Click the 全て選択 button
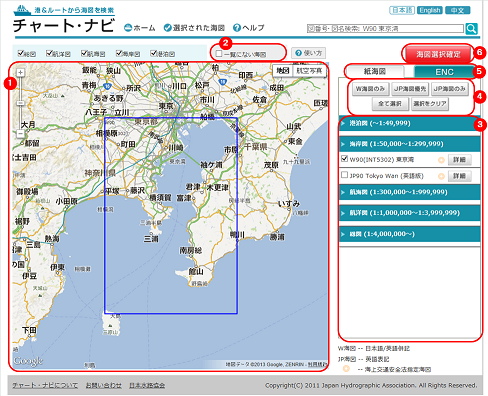Screen dimensions: 488x396 click(x=390, y=104)
